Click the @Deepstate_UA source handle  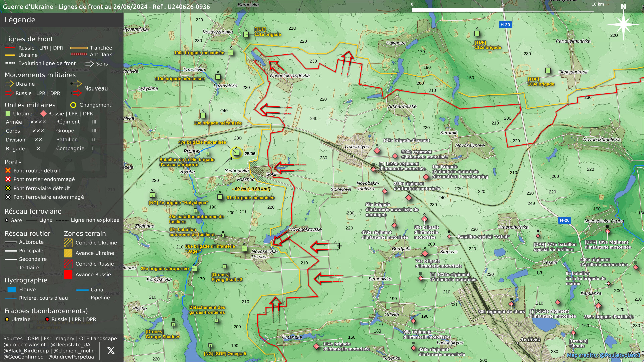[x=70, y=345]
